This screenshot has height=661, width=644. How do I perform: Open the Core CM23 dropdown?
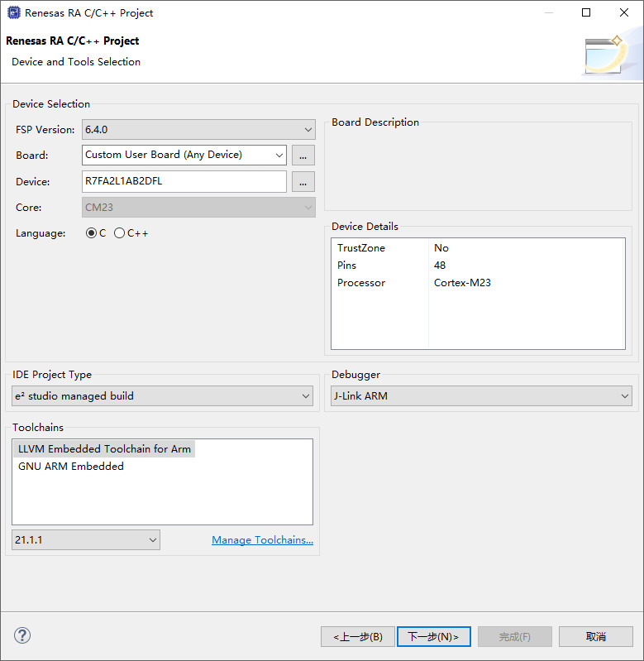coord(198,208)
